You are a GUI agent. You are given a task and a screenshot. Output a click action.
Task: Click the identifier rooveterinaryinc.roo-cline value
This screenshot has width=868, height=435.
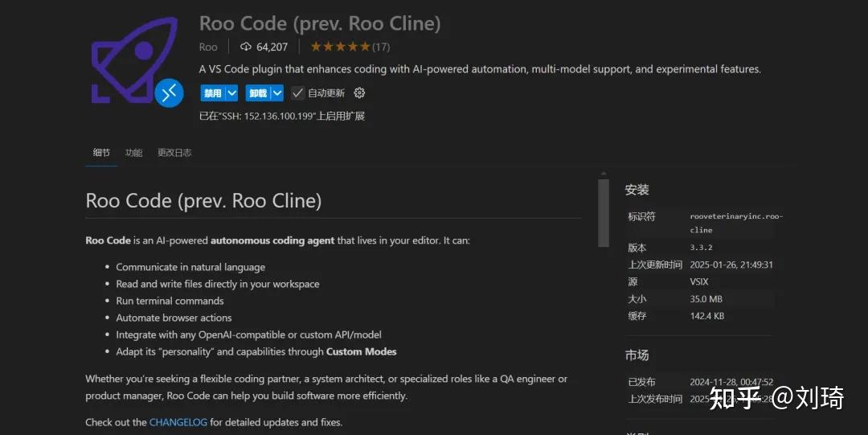736,223
